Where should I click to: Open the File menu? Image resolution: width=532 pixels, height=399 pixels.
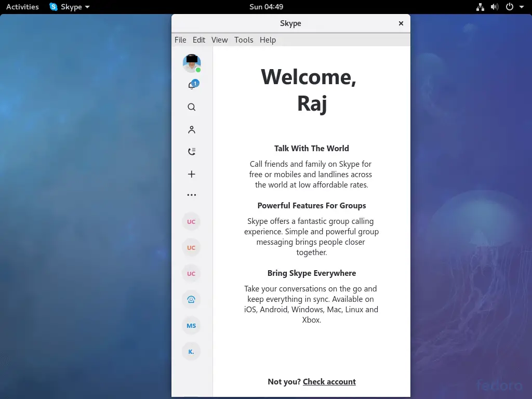180,40
